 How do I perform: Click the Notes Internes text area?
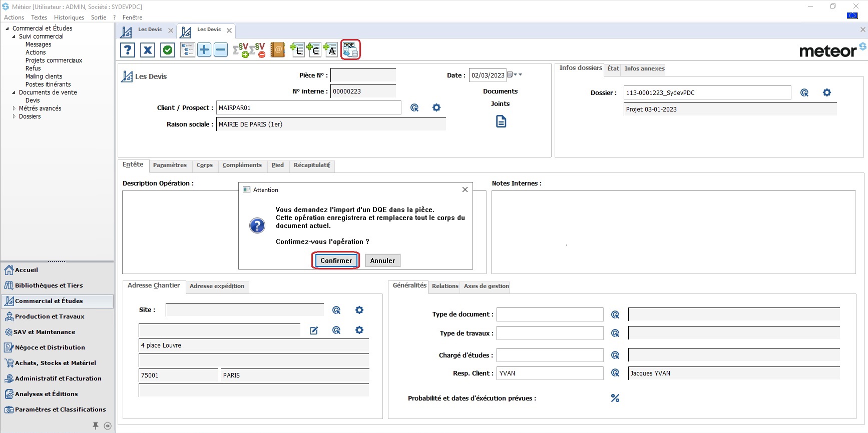point(674,232)
